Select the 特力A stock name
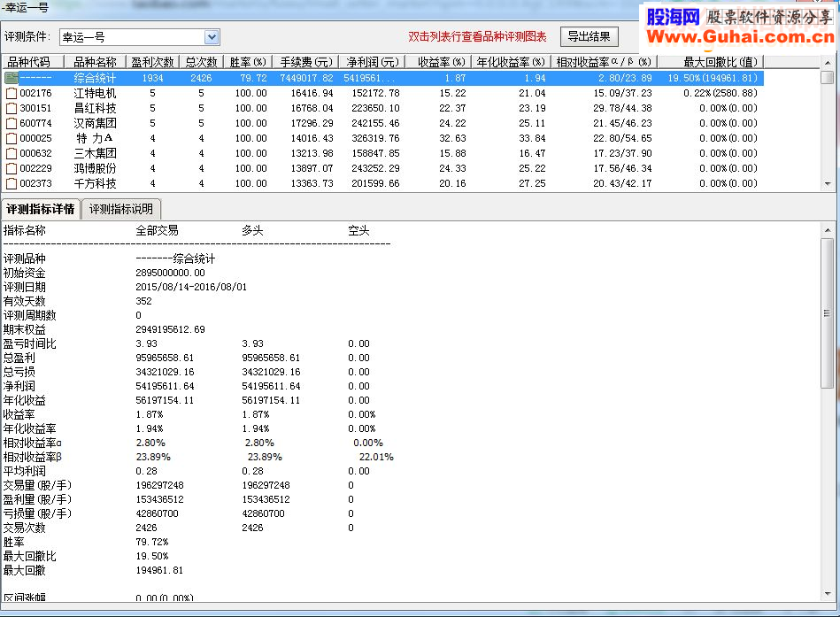840x617 pixels. (x=95, y=138)
